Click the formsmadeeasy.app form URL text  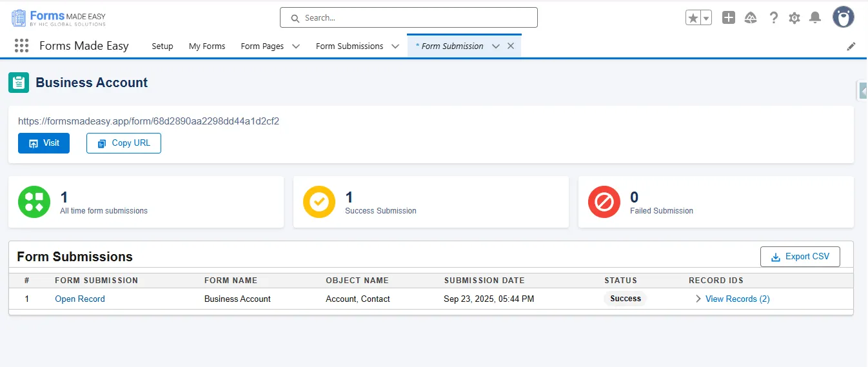pos(148,121)
